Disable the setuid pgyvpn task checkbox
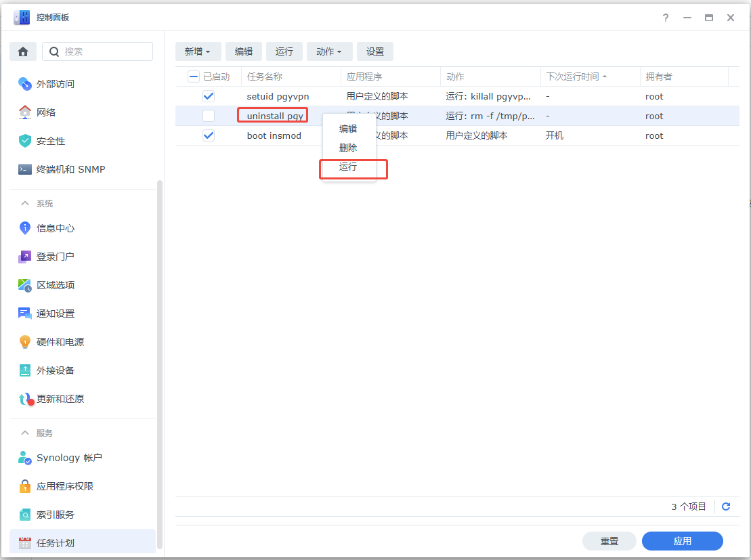Image resolution: width=751 pixels, height=560 pixels. [x=209, y=96]
